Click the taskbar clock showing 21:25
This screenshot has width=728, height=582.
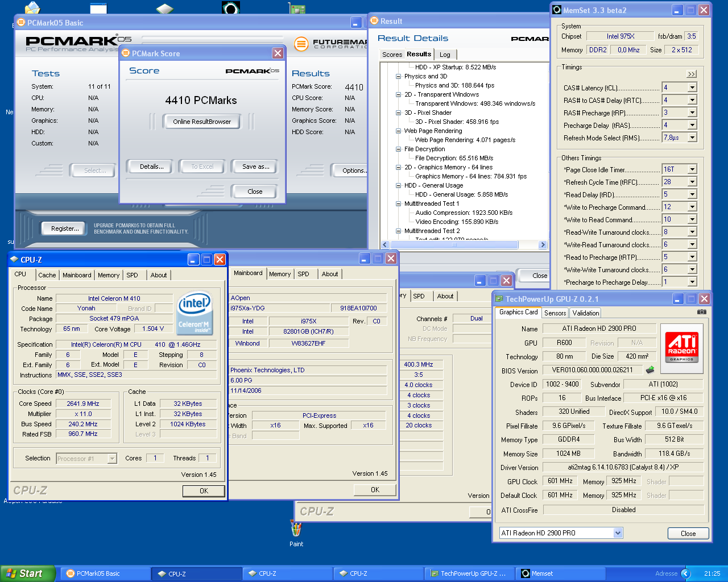tap(712, 573)
